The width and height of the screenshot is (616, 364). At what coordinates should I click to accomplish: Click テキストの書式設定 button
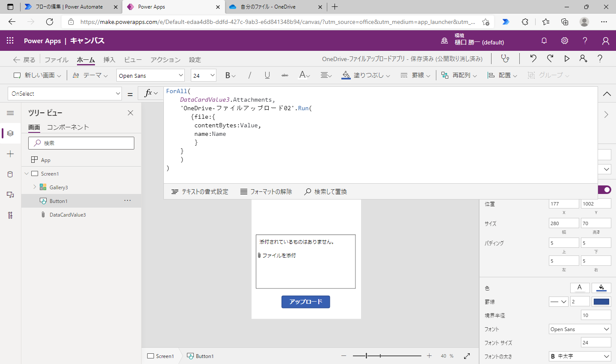pyautogui.click(x=200, y=191)
